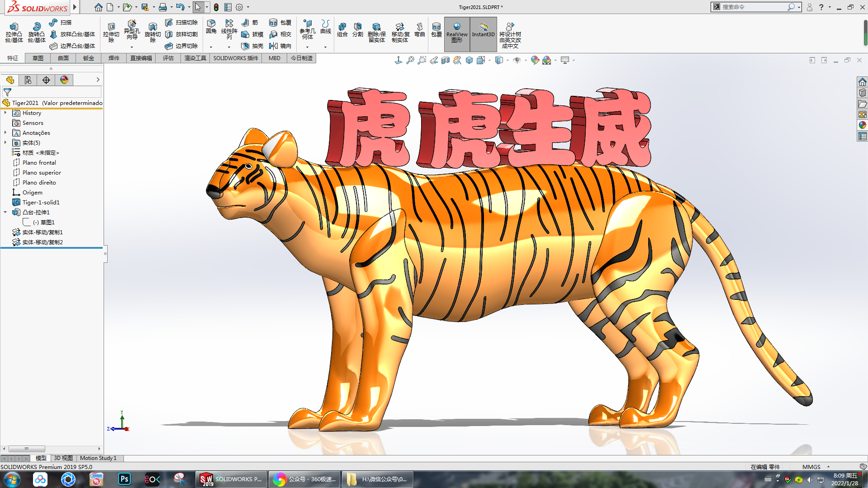Image resolution: width=868 pixels, height=488 pixels.
Task: Open the 参考几何体 reference geometry tool
Action: (x=308, y=29)
